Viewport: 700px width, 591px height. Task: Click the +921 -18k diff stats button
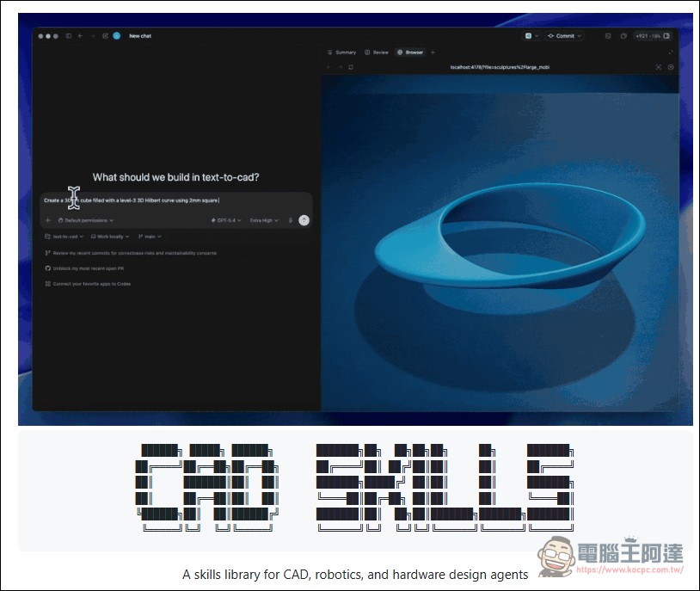click(653, 36)
